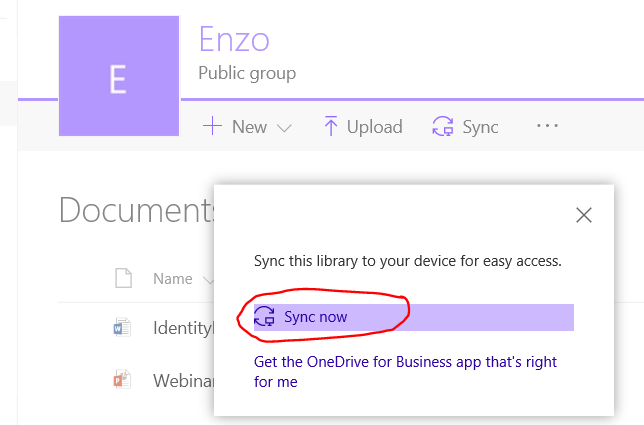644x425 pixels.
Task: Open the Enzo group title
Action: [234, 39]
